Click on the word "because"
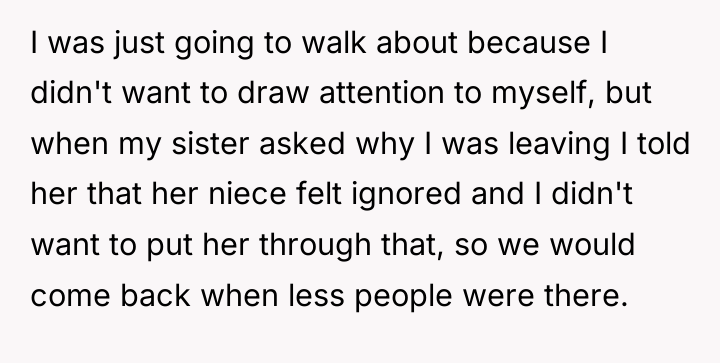Viewport: 720px width, 363px height. pos(529,43)
